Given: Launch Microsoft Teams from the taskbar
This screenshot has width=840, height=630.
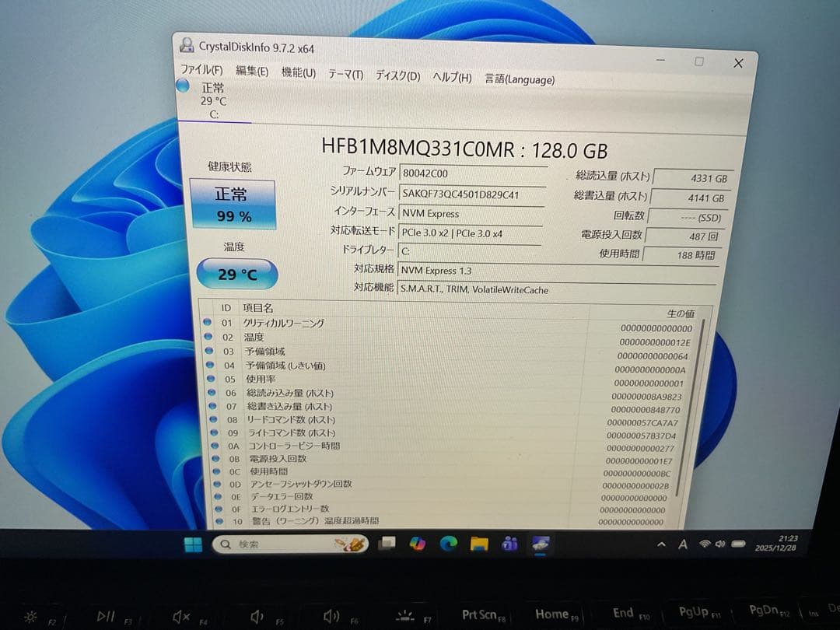Looking at the screenshot, I should tap(509, 544).
